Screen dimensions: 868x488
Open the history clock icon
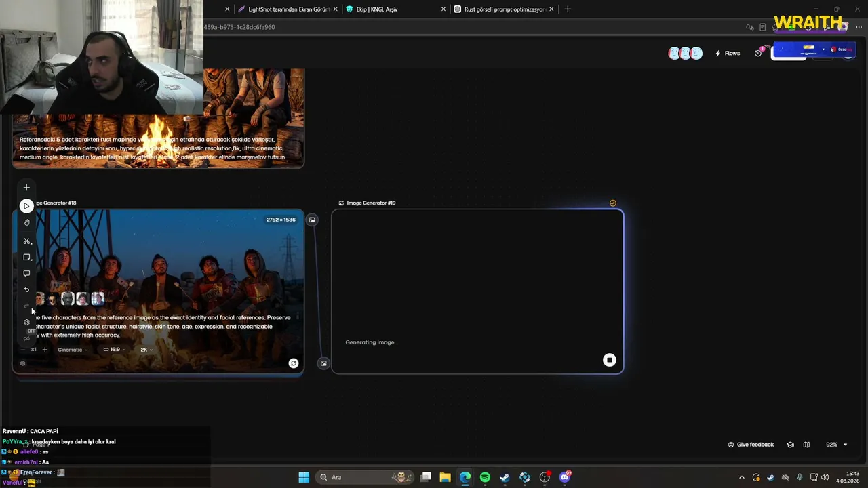[758, 53]
